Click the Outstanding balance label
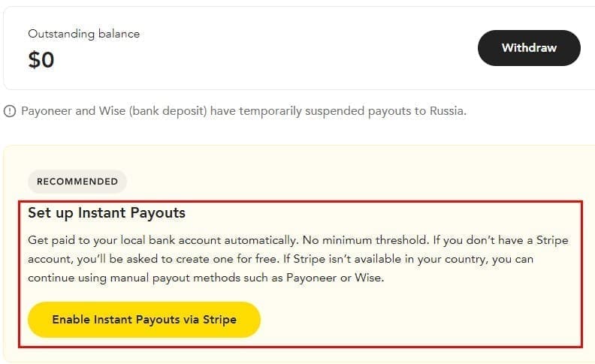This screenshot has height=364, width=595. click(x=84, y=34)
